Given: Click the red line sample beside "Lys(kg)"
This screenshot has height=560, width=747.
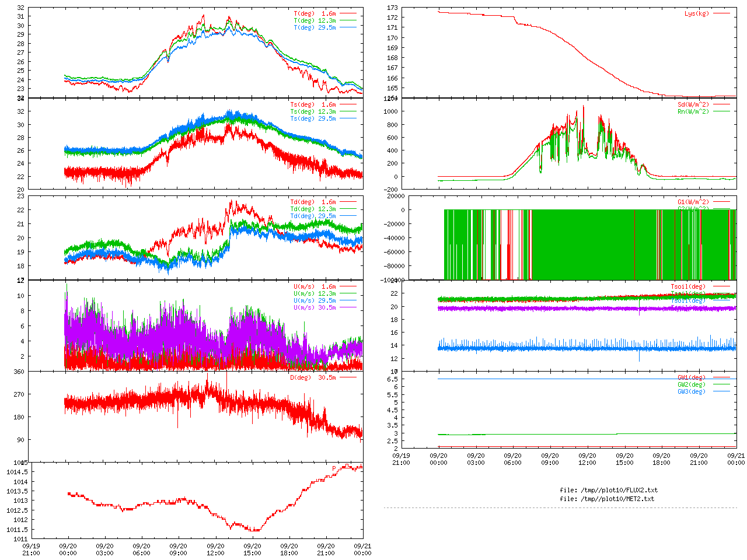Looking at the screenshot, I should point(721,13).
